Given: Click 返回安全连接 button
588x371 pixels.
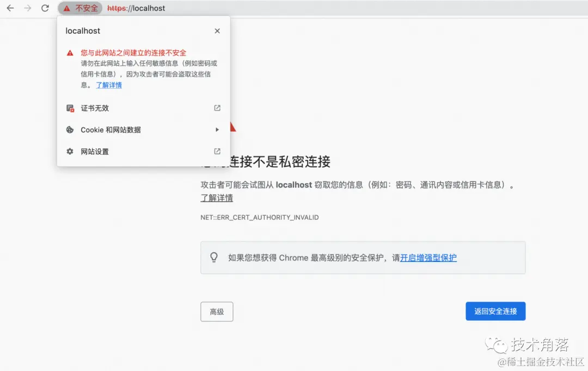Looking at the screenshot, I should (x=495, y=311).
